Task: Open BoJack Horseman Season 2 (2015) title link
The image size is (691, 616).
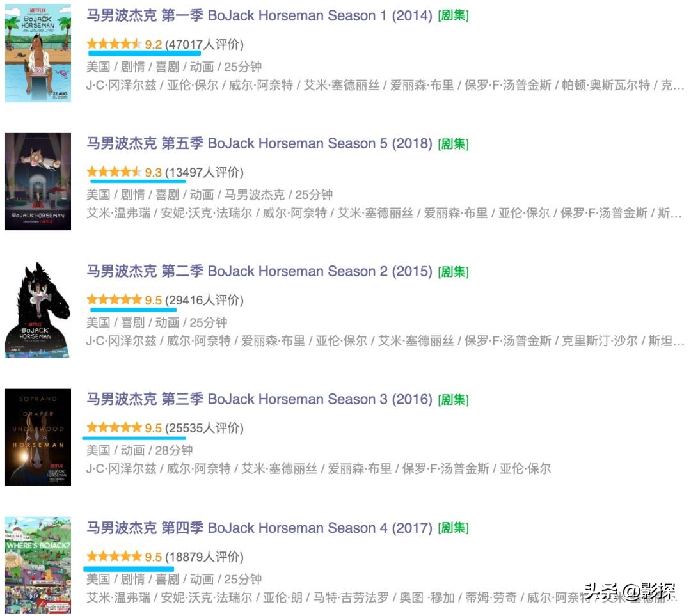Action: (x=259, y=271)
